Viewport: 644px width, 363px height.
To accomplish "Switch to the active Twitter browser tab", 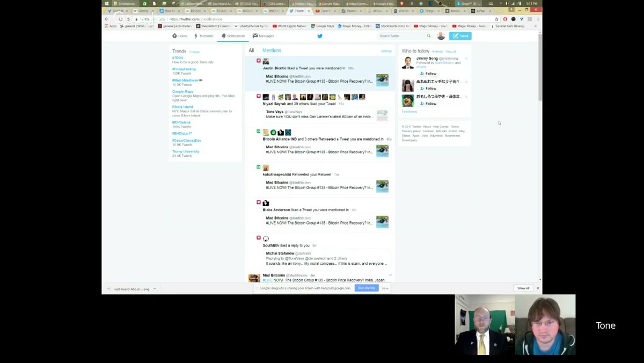I will point(299,11).
